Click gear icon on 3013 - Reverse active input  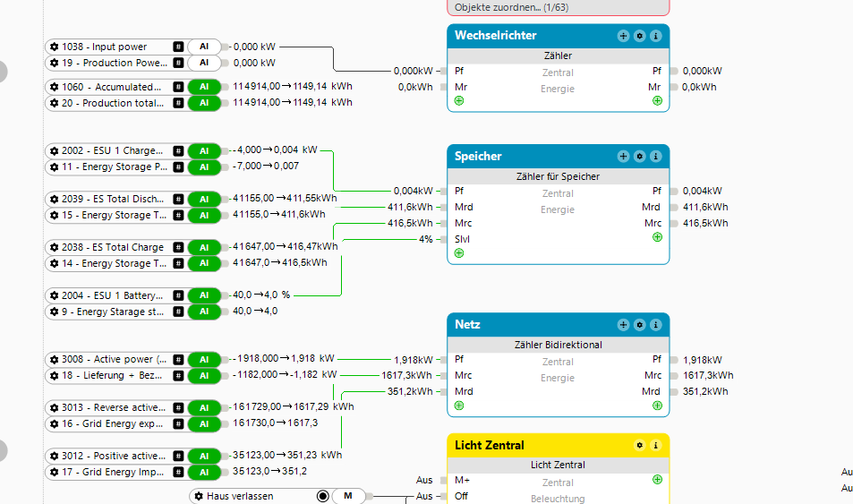point(54,407)
